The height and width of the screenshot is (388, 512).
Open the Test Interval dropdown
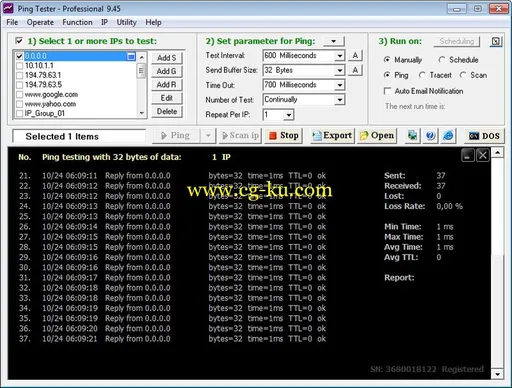[340, 56]
